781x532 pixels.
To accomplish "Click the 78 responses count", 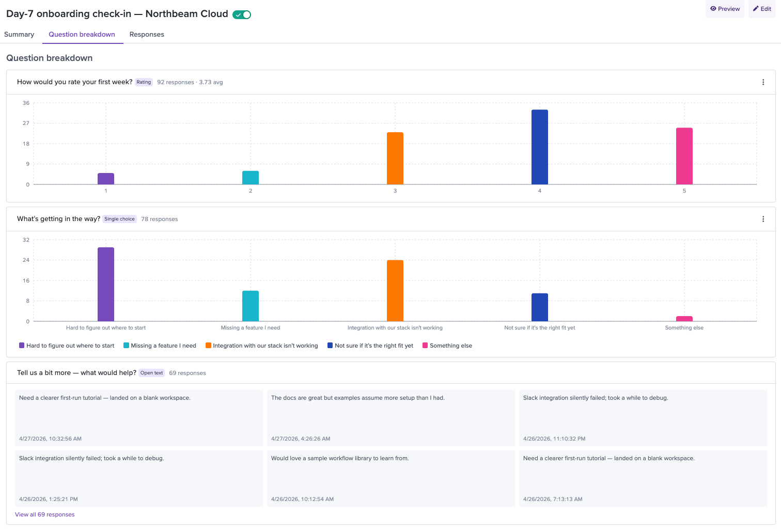I will (x=160, y=219).
